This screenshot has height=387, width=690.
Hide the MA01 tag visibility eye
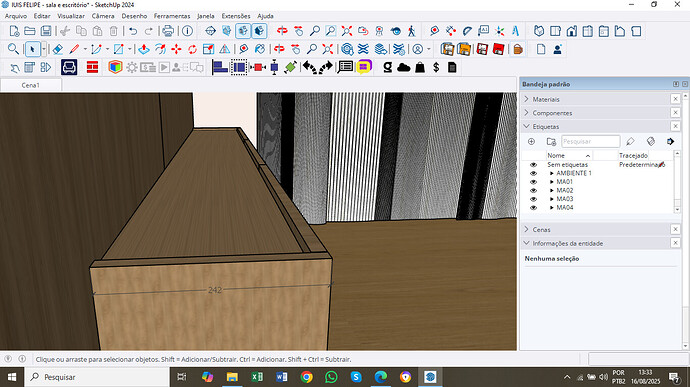pos(533,182)
